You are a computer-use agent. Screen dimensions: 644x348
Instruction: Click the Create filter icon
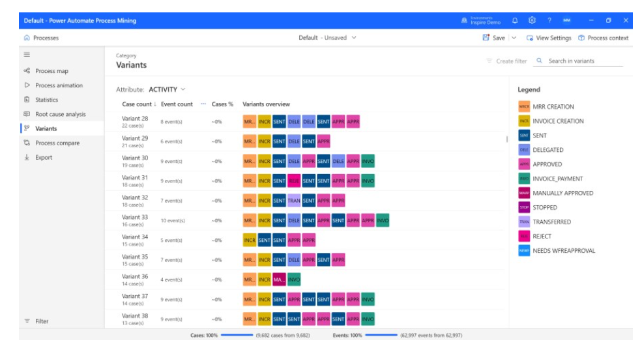[x=489, y=61]
